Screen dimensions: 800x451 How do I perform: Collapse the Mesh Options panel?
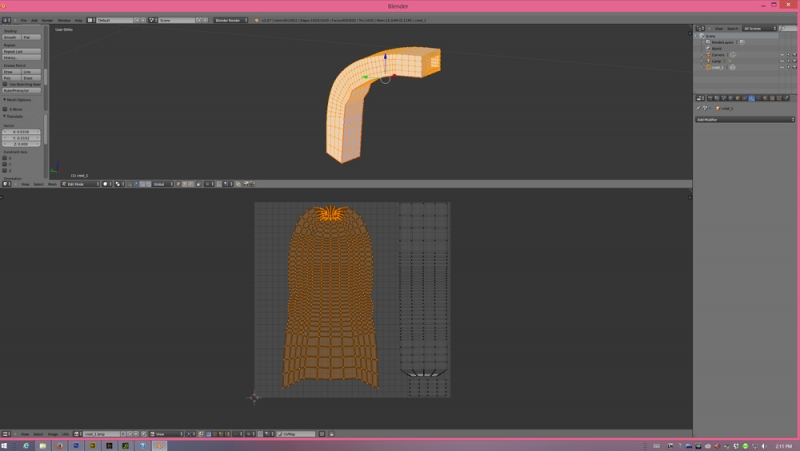tap(20, 100)
